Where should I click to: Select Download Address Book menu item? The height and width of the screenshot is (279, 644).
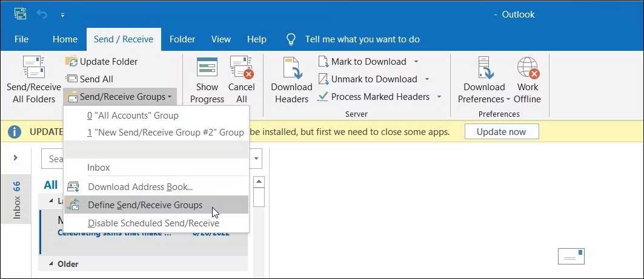140,187
